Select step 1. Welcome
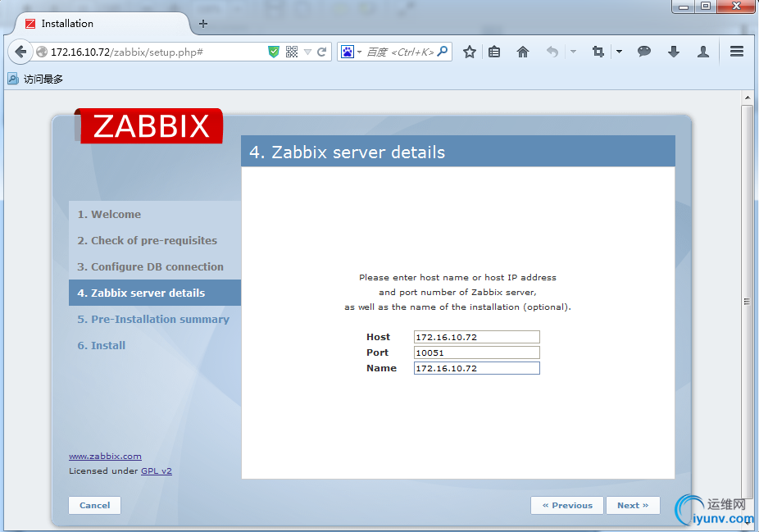 tap(155, 214)
